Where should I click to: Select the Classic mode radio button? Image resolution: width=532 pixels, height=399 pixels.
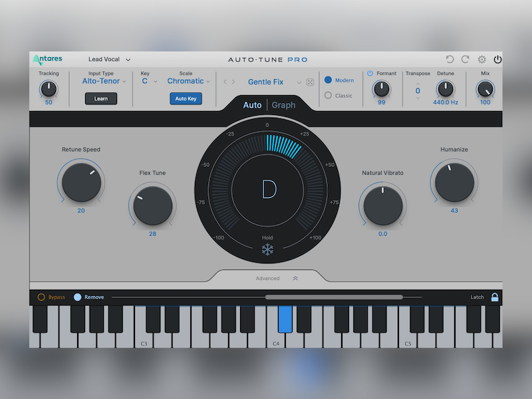coord(328,95)
